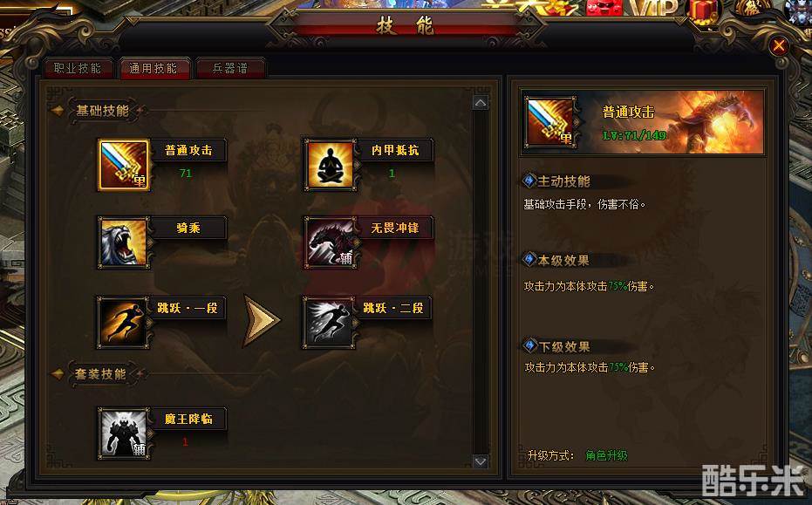
Task: Click the 跳跃·二段 winged jump icon
Action: coord(330,322)
